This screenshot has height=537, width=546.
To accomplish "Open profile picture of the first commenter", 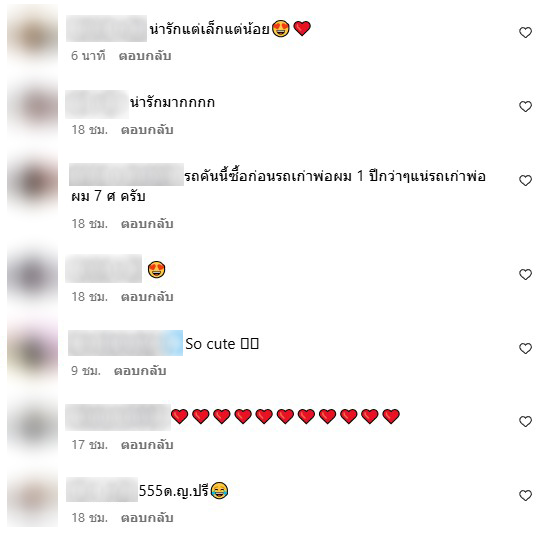I will [x=33, y=34].
